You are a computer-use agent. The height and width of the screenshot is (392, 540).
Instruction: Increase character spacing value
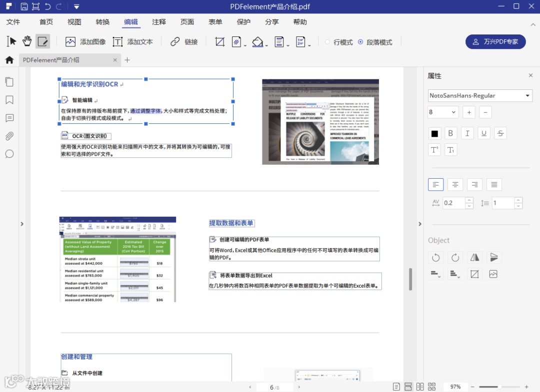click(469, 200)
